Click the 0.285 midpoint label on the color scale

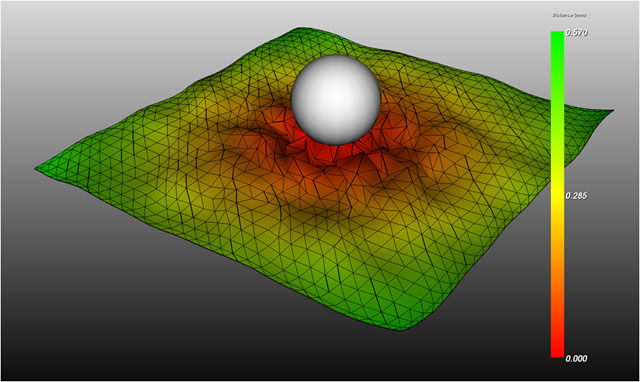coord(576,196)
